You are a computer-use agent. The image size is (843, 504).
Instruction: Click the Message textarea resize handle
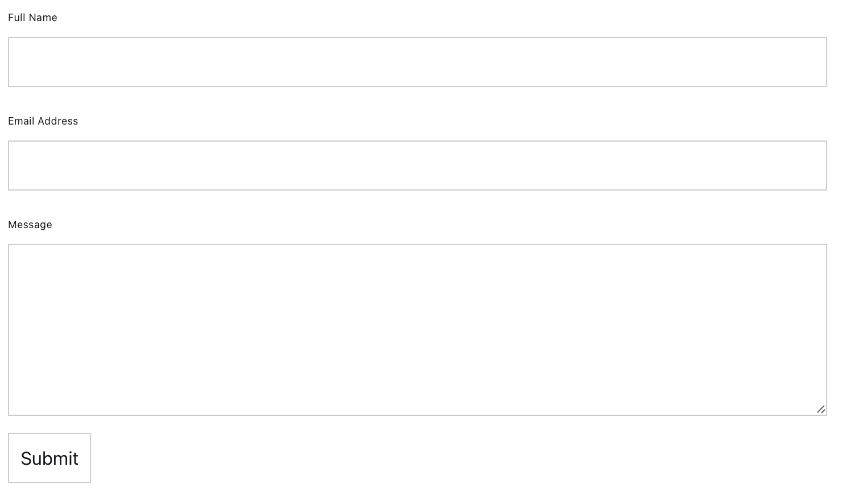(821, 410)
